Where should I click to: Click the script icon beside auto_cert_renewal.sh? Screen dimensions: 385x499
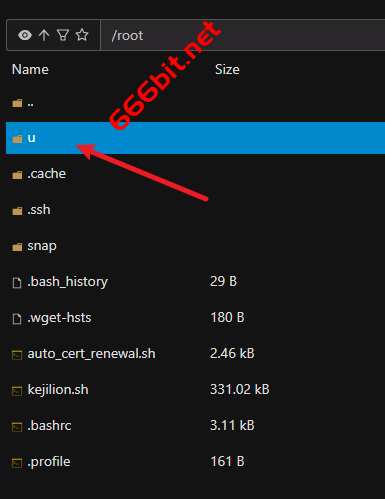click(17, 355)
